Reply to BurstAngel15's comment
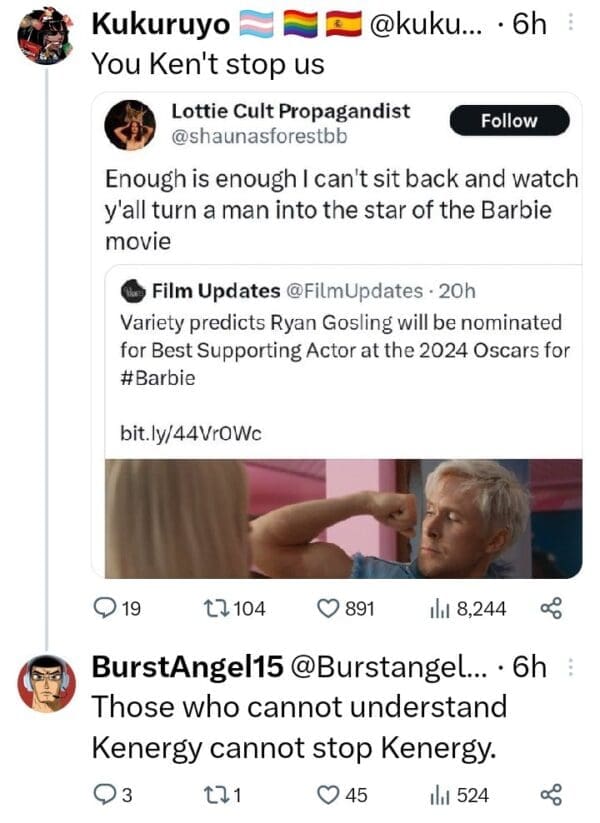The width and height of the screenshot is (600, 823). coord(105,795)
